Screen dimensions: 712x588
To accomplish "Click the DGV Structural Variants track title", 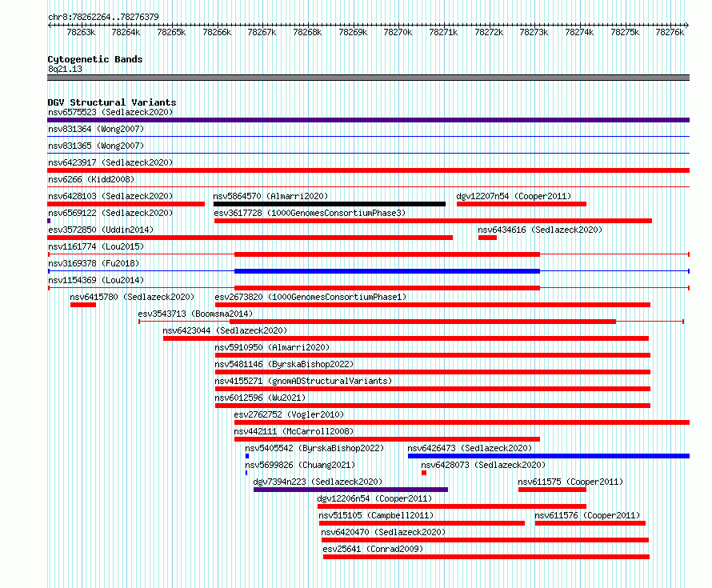I will [x=112, y=102].
